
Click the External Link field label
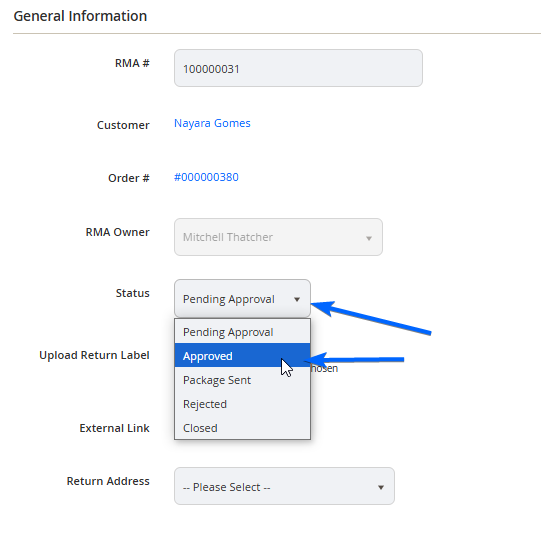[114, 428]
